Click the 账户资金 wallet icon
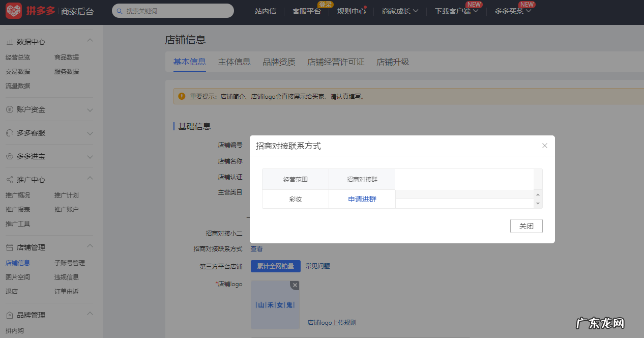The image size is (644, 338). [9, 109]
